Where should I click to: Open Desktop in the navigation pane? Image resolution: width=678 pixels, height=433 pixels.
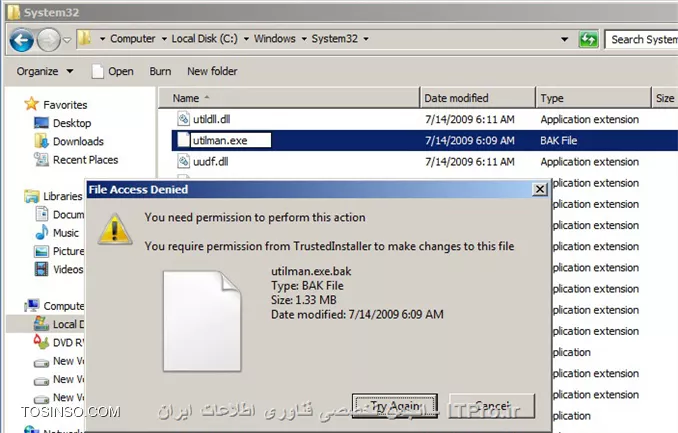pyautogui.click(x=72, y=123)
